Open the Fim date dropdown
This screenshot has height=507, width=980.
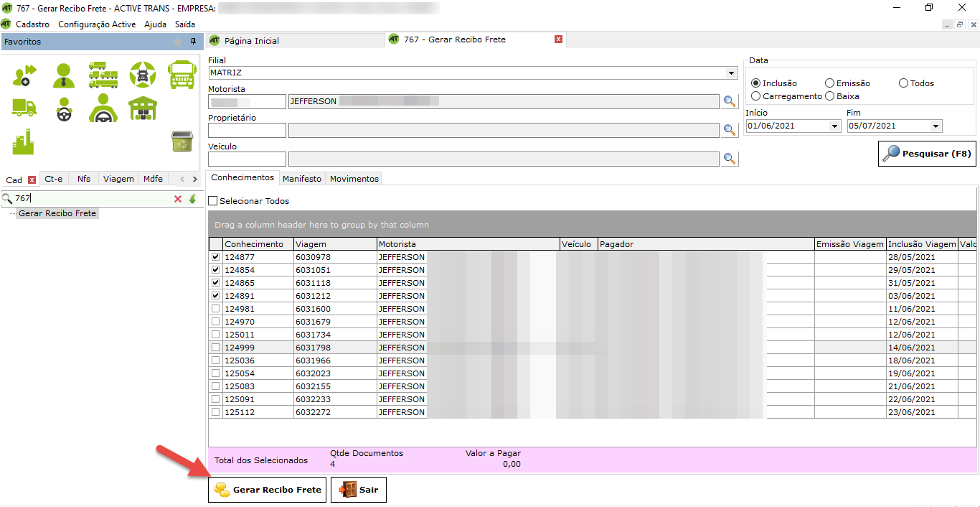pyautogui.click(x=936, y=126)
